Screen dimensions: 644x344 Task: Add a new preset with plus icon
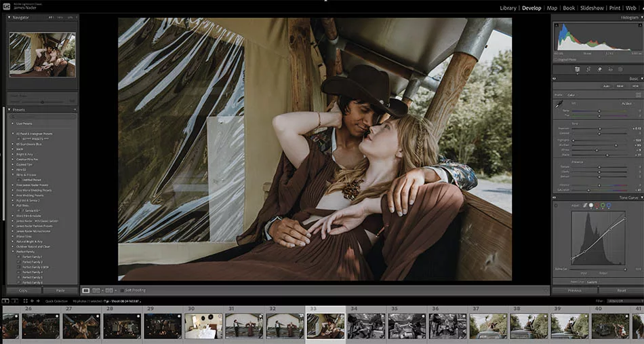75,110
